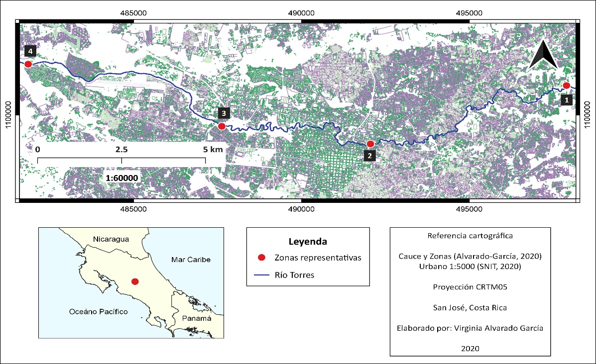Click the 1:60000 scale text
Viewport: 596px width, 364px height.
121,178
